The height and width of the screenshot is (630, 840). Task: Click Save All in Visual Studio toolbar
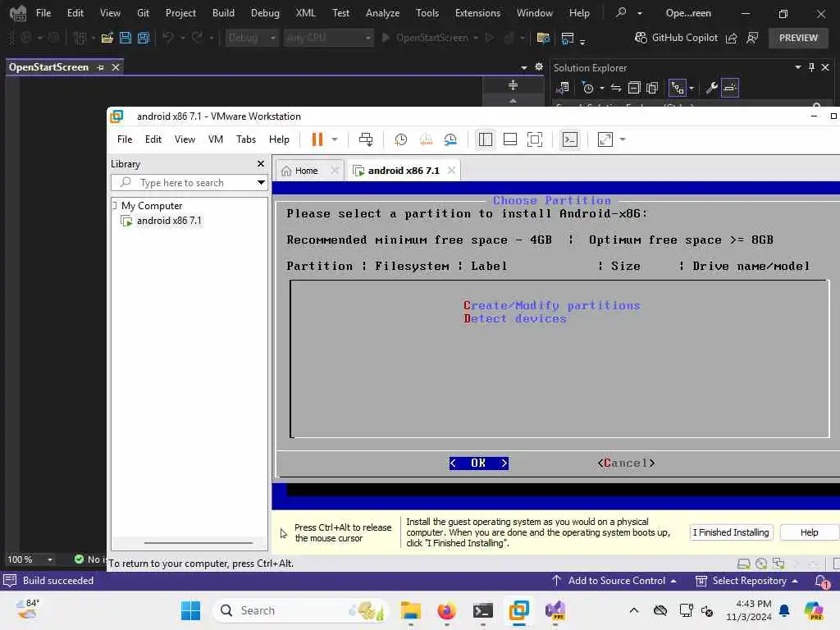[x=143, y=38]
